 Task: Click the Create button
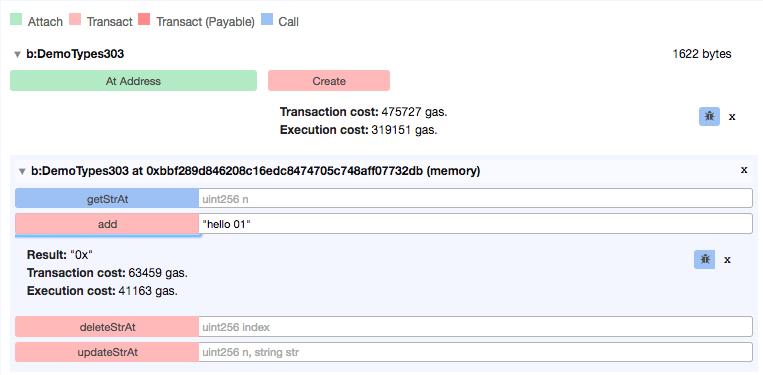[x=329, y=81]
